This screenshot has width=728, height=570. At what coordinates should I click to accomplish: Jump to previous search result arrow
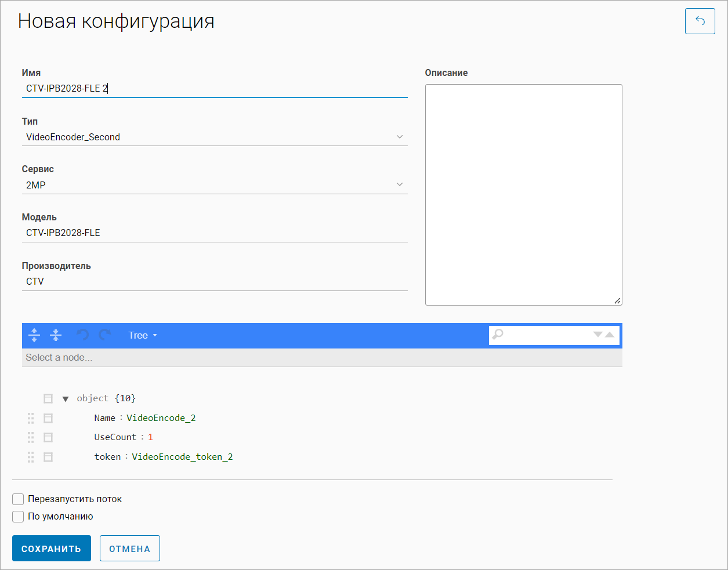coord(610,335)
